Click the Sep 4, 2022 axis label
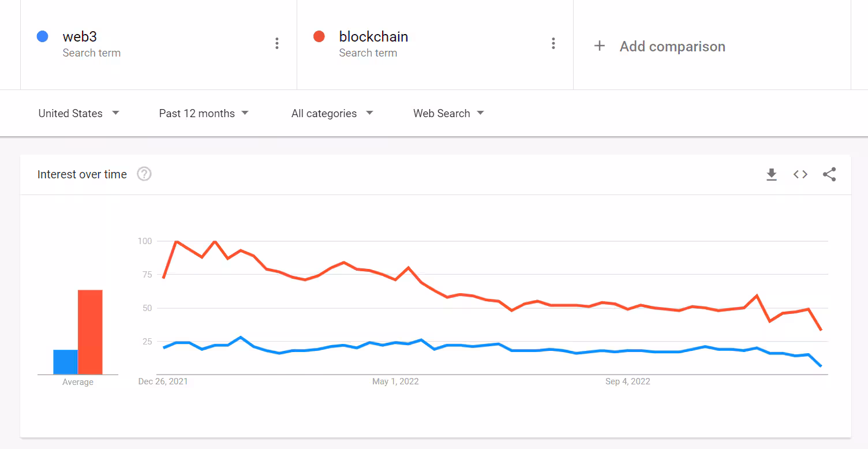 tap(628, 381)
